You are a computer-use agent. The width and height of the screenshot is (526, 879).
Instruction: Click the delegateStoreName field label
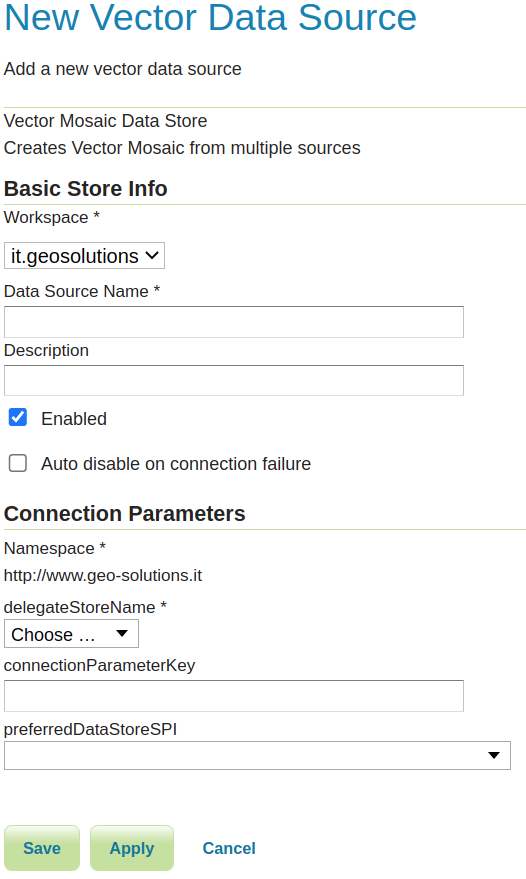click(x=85, y=607)
